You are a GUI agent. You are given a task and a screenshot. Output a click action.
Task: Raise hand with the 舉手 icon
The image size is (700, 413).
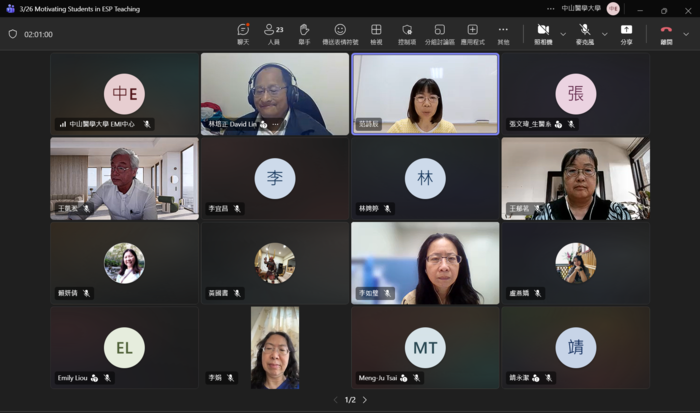304,33
